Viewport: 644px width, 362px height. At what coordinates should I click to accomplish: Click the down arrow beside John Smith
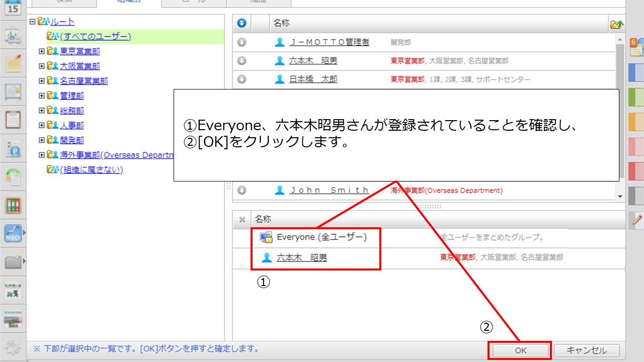click(x=242, y=190)
